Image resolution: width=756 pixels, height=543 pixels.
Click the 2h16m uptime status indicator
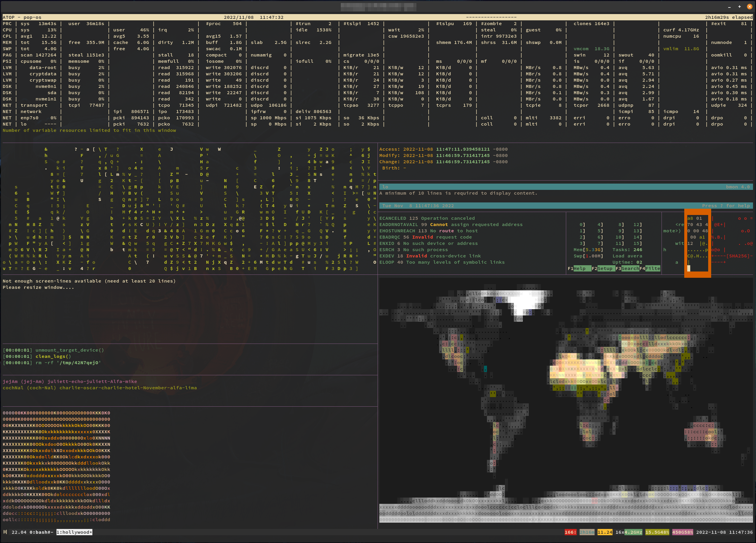click(x=587, y=532)
